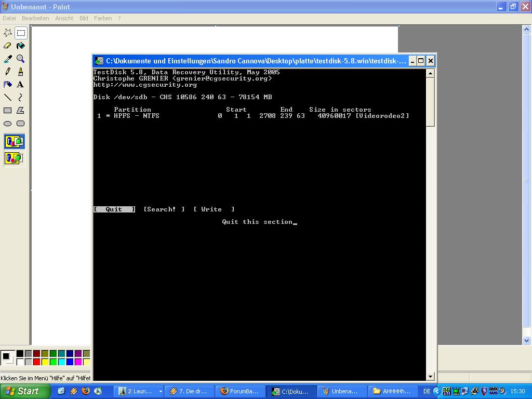Pick the navy blue color swatch
Viewport: 532px width, 399px height.
70,353
